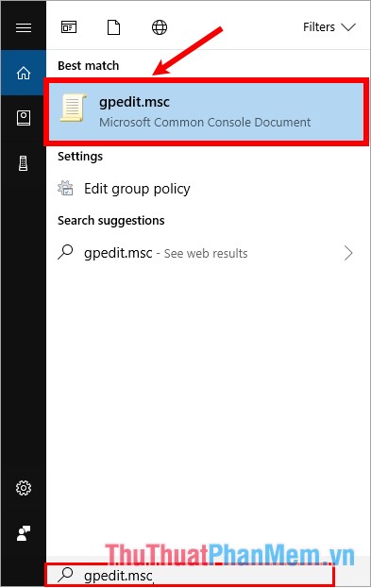Screen dimensions: 371x588
Task: Open the Notebook icon in the sidebar
Action: click(x=24, y=118)
